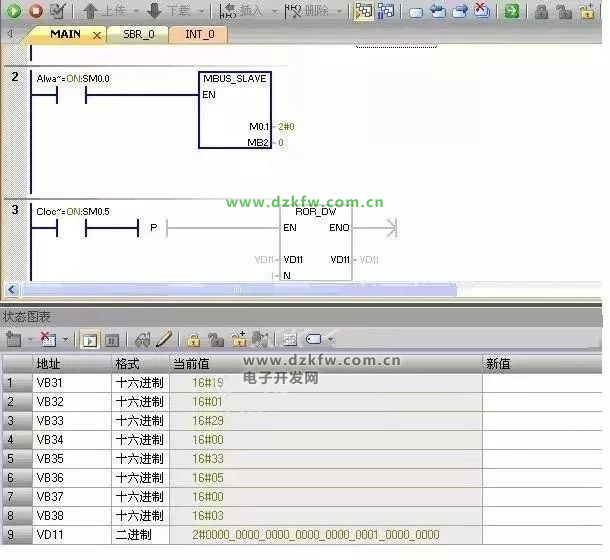Viewport: 610px width, 560px height.
Task: Toggle the pause chart icon in status chart toolbar
Action: [x=112, y=340]
